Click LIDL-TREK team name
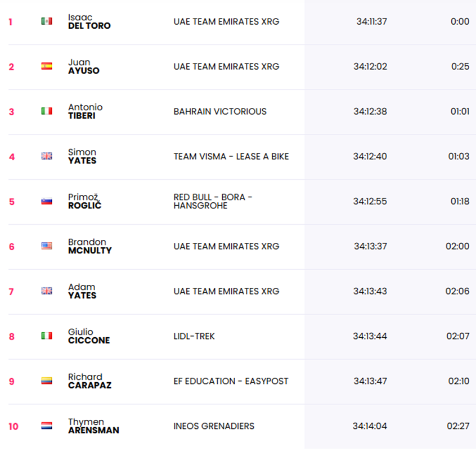Viewport: 476px width, 453px height. click(194, 336)
